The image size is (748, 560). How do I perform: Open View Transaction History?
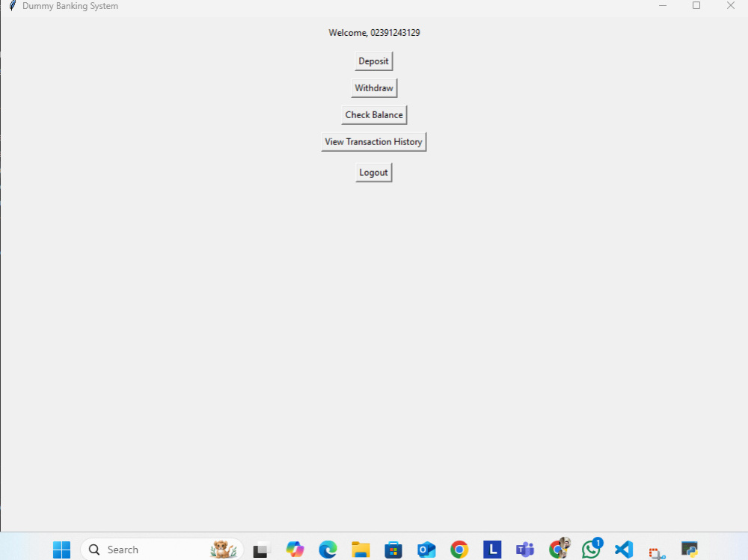pyautogui.click(x=373, y=142)
